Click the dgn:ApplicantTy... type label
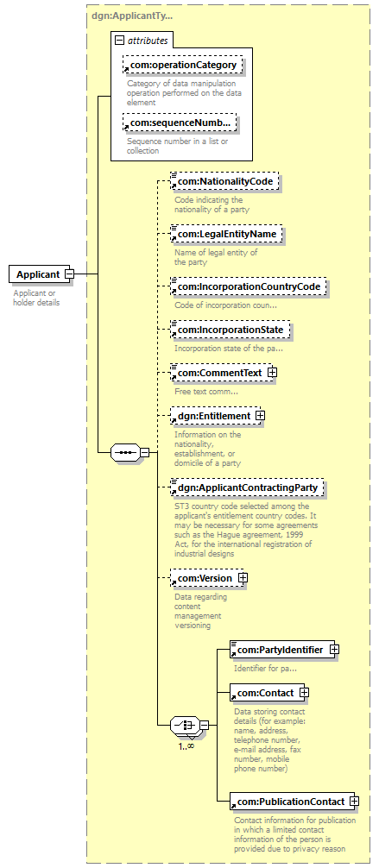Viewport: 379px width, 868px height. [x=132, y=16]
